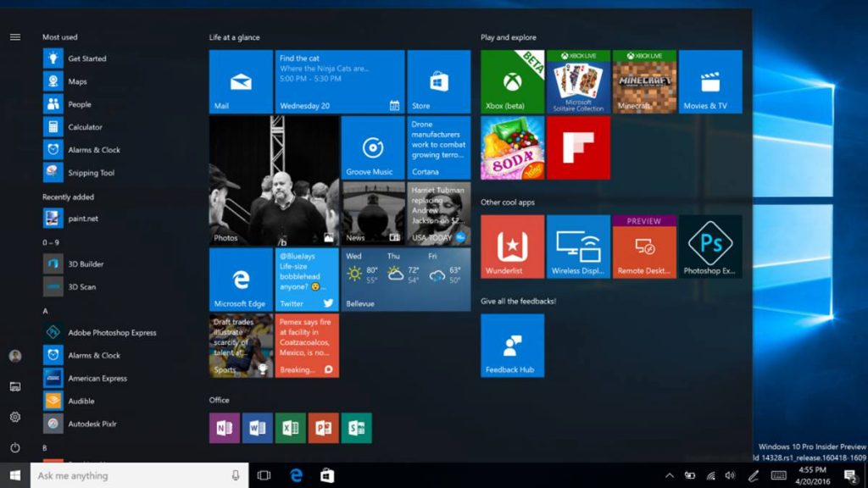Adjust volume via the system tray speaker

[731, 475]
